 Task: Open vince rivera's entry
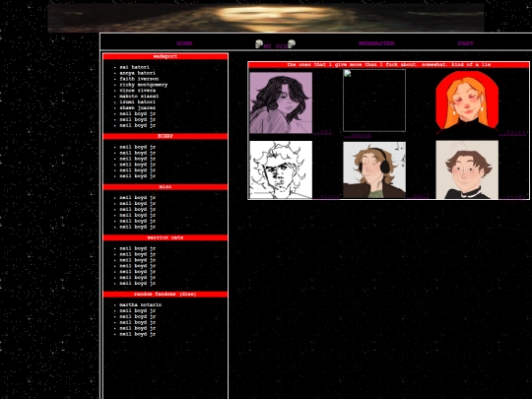(137, 91)
